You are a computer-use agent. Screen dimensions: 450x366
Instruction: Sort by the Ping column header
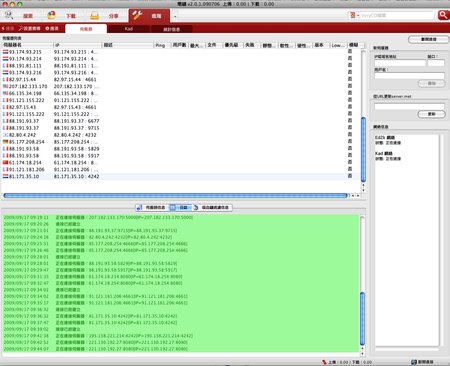pyautogui.click(x=162, y=45)
